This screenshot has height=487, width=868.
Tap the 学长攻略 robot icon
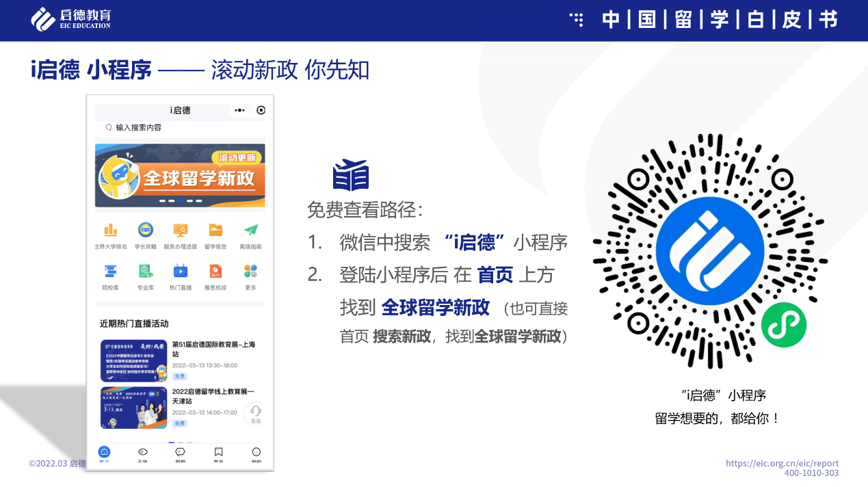click(x=145, y=231)
